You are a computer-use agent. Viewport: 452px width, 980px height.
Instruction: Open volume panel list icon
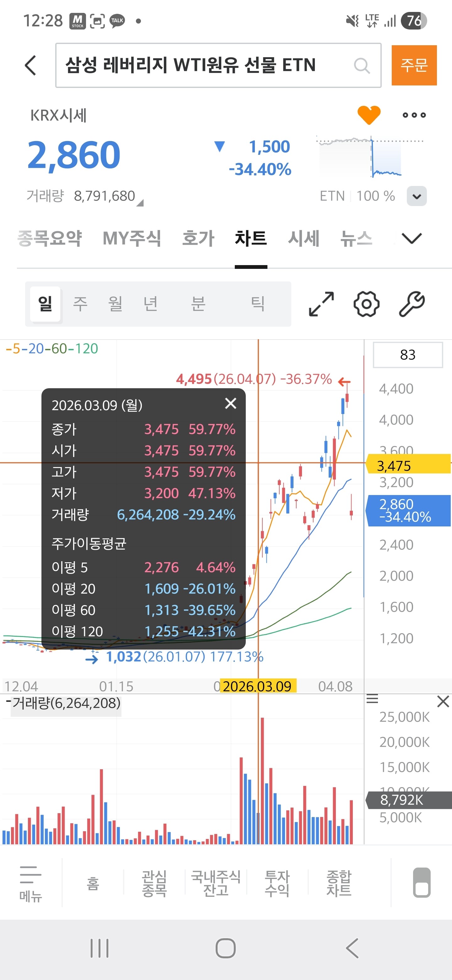tap(372, 699)
